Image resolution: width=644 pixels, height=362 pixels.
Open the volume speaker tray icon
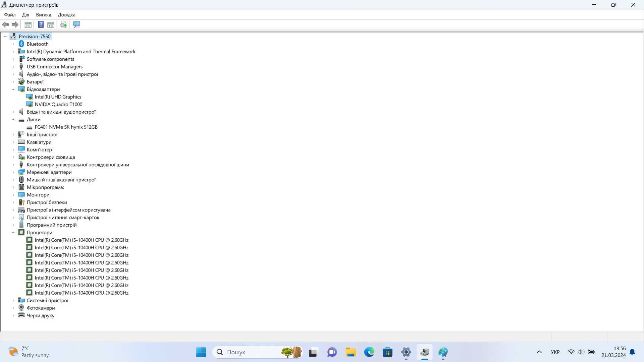pyautogui.click(x=581, y=352)
